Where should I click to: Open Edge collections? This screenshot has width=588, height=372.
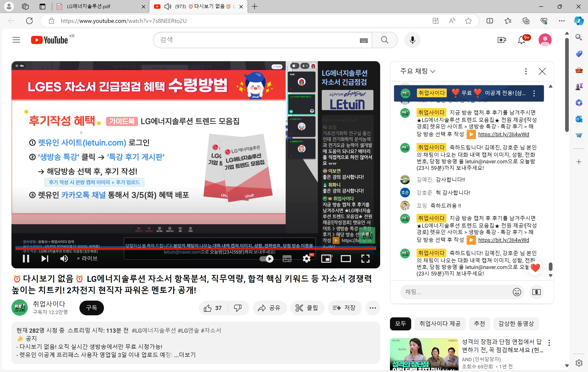point(526,21)
